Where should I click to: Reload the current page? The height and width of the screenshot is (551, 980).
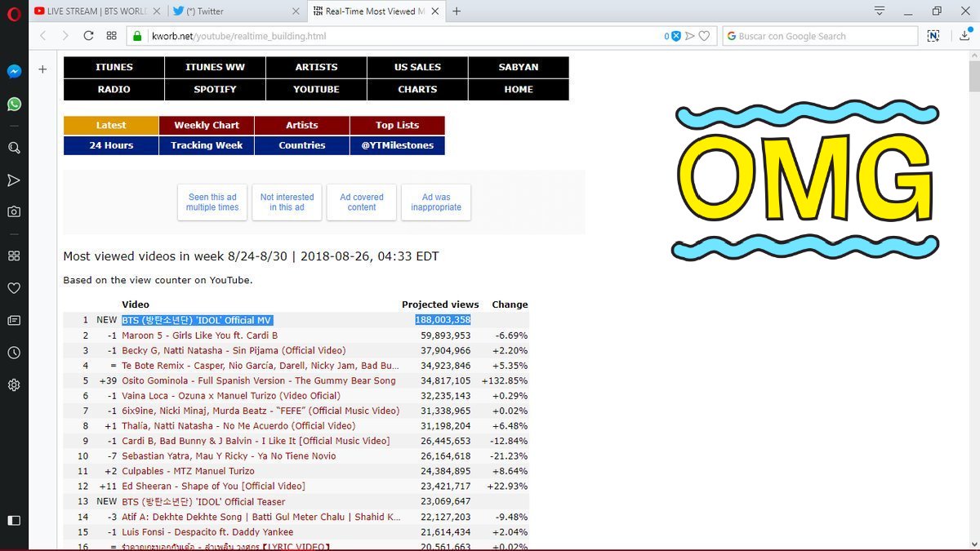[88, 36]
